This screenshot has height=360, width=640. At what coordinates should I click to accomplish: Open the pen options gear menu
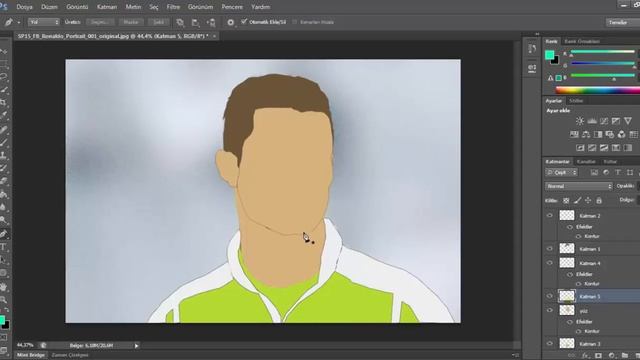coord(231,22)
